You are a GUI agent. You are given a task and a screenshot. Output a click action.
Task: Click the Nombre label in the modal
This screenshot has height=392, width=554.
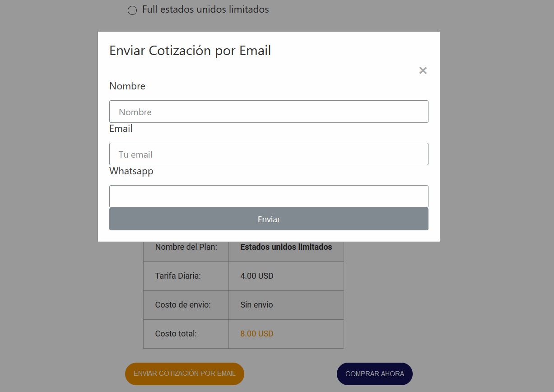127,86
